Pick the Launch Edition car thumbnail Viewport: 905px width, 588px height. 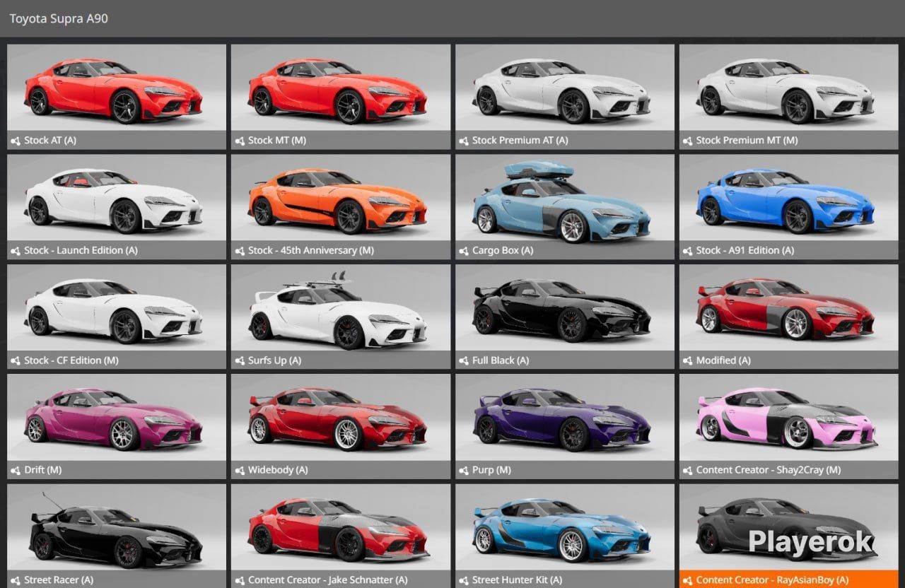click(x=117, y=197)
